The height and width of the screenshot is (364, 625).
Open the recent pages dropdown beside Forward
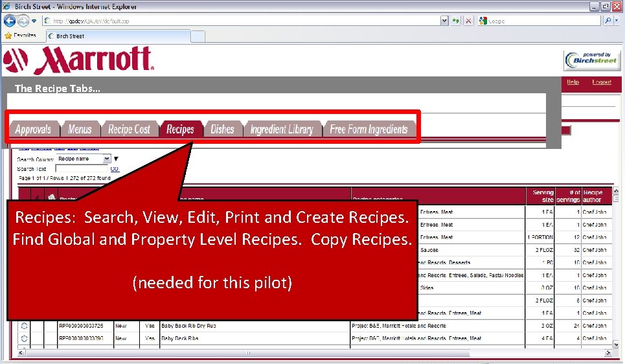pos(34,21)
